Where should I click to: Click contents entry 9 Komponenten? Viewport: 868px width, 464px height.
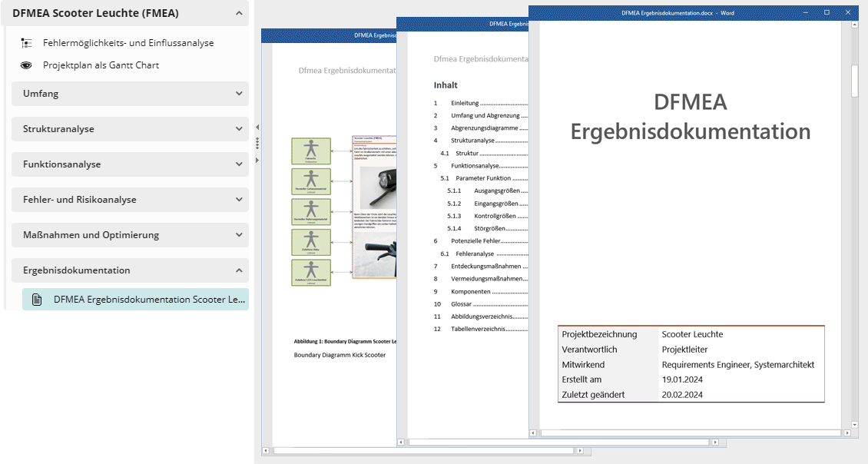[x=481, y=291]
